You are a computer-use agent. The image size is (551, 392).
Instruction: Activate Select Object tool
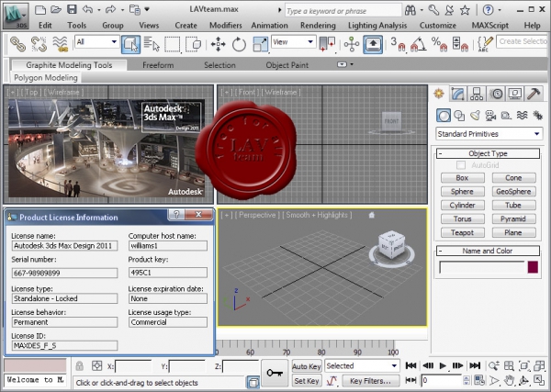(x=130, y=44)
